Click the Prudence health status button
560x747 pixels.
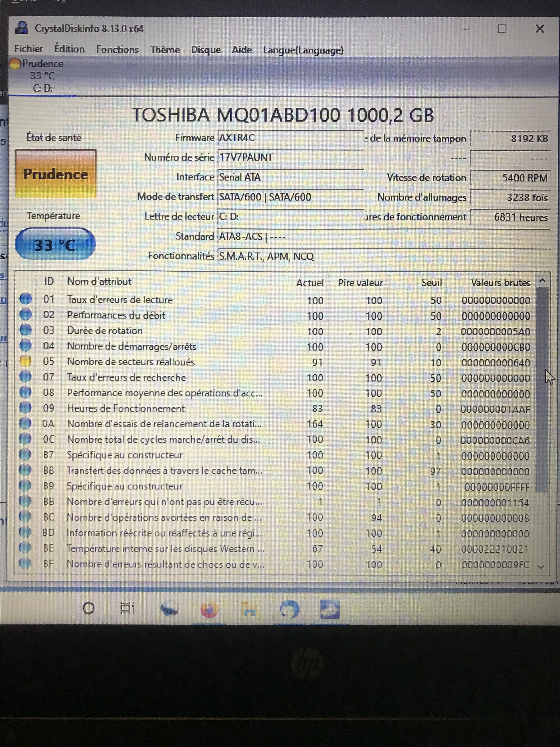pos(56,174)
